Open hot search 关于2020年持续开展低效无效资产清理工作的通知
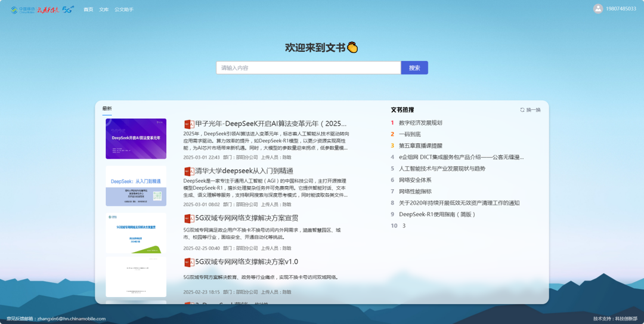This screenshot has height=324, width=644. (459, 203)
